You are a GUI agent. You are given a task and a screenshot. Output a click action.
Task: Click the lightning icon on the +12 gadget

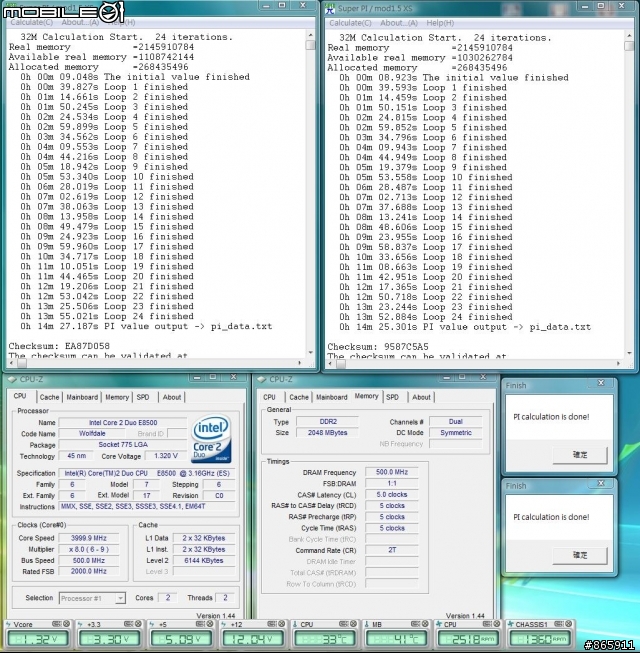pos(224,624)
